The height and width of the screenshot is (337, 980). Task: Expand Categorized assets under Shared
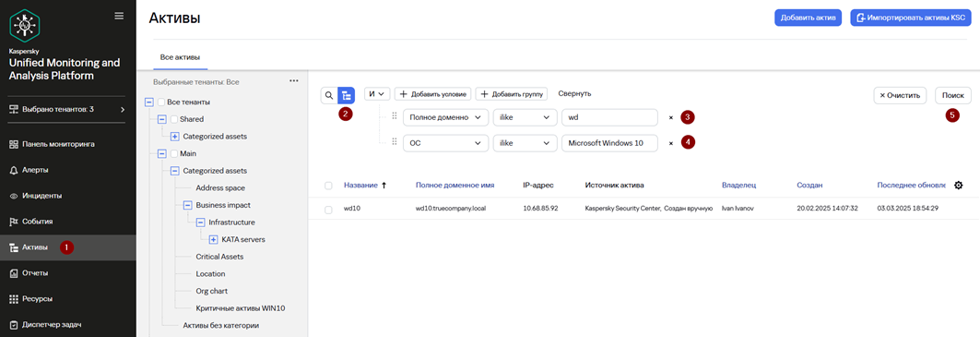174,136
